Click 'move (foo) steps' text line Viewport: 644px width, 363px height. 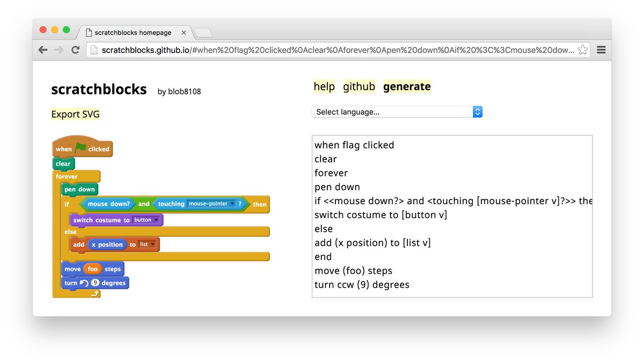point(353,271)
